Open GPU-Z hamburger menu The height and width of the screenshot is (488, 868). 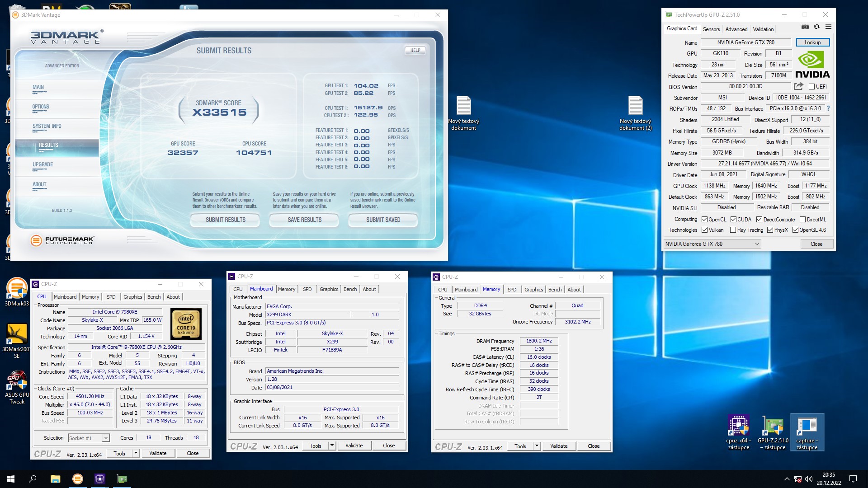coord(828,27)
